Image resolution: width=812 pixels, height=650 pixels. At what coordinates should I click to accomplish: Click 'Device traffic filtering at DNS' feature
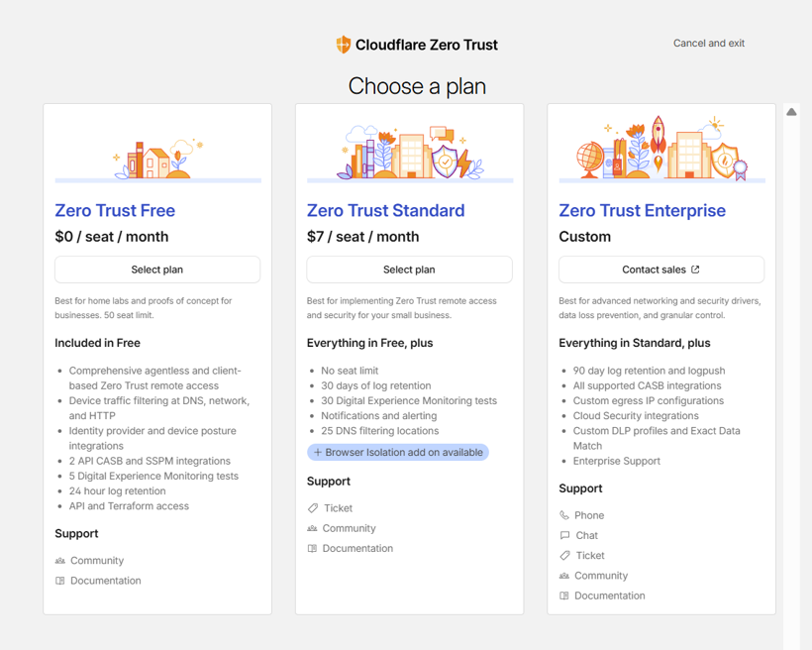(x=159, y=408)
